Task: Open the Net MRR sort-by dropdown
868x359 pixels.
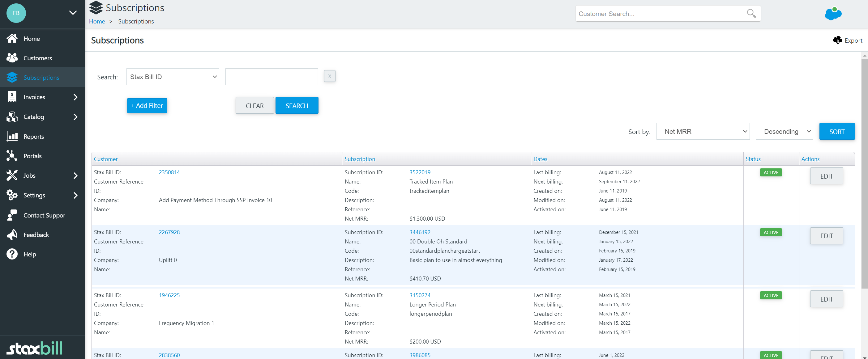Action: [703, 131]
